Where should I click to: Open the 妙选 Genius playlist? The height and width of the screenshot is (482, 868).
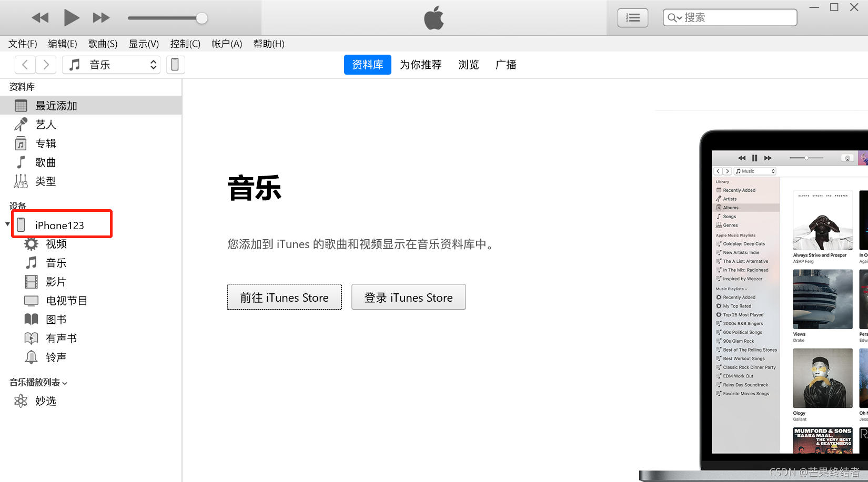[x=45, y=401]
